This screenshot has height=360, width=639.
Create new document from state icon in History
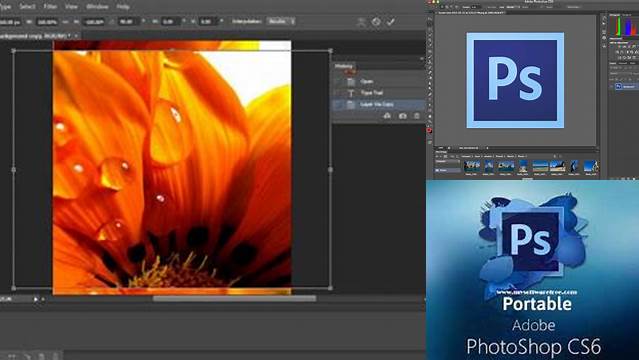tap(387, 116)
